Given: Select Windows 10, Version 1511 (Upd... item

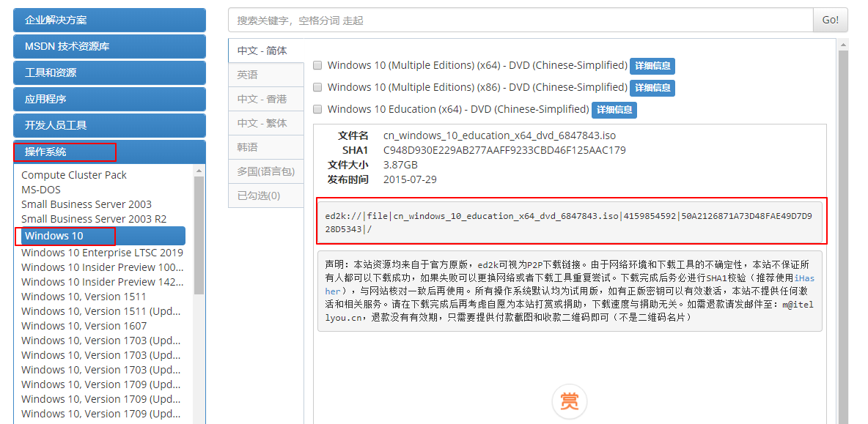Looking at the screenshot, I should [100, 311].
